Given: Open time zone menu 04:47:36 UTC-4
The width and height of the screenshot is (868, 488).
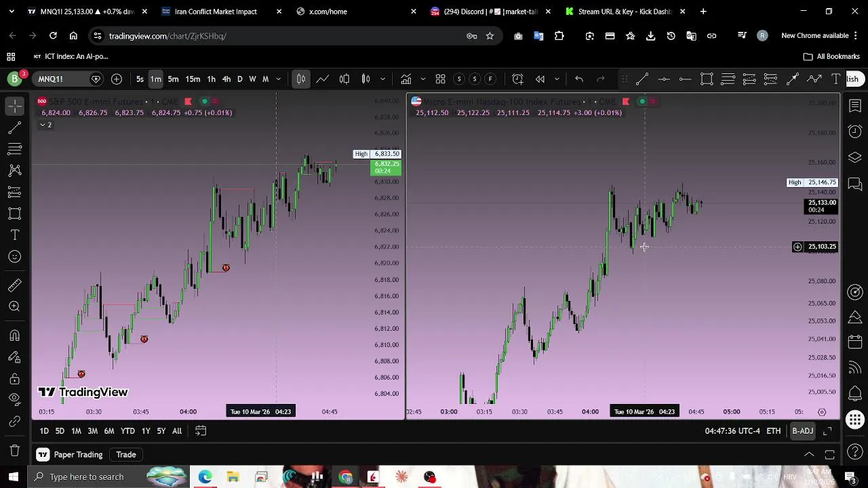Looking at the screenshot, I should [732, 431].
